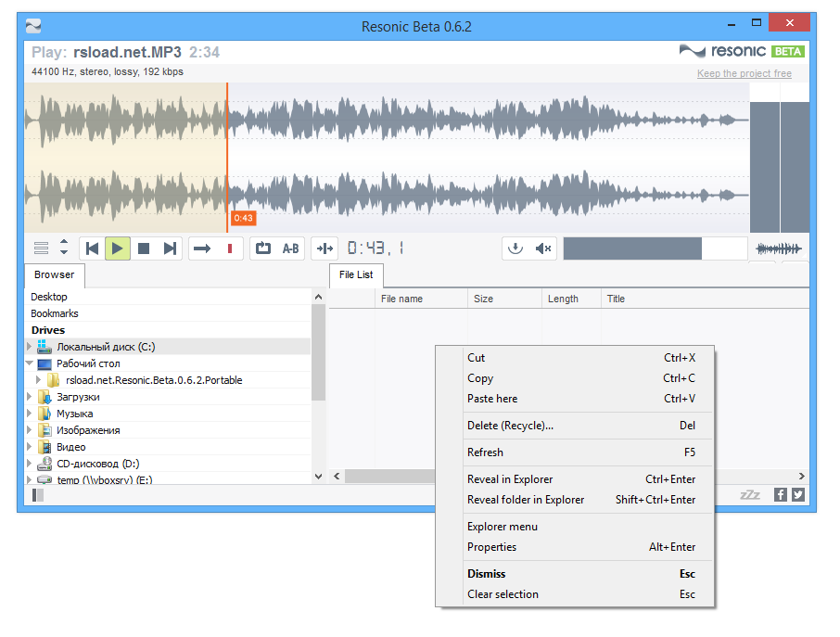
Task: Expand the CD-дисковод (D:) node
Action: pos(30,464)
